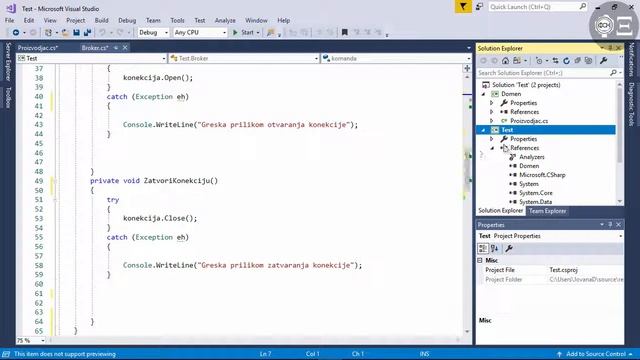Click the editor split window icon
640x360 pixels.
pos(467,68)
